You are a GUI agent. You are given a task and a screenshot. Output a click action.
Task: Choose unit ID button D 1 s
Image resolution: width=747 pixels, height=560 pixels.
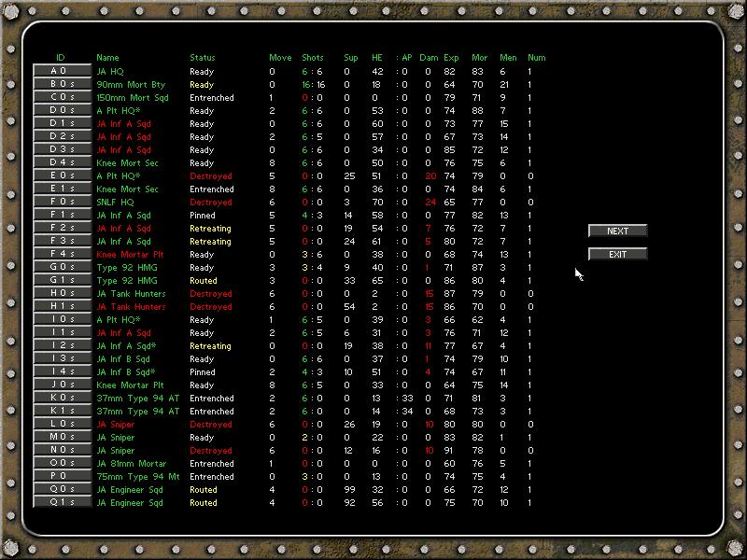(62, 123)
